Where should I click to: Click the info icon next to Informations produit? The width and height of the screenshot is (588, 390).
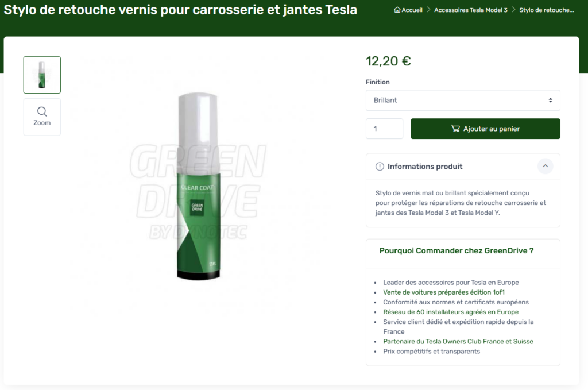coord(380,167)
